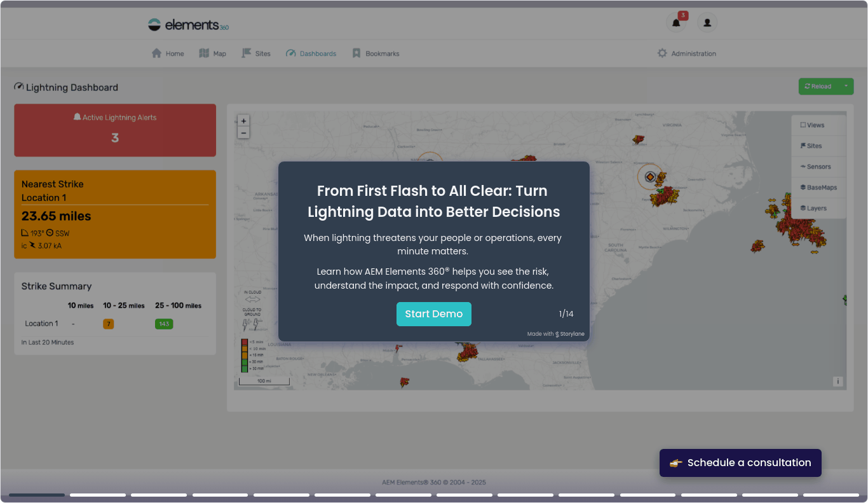Image resolution: width=868 pixels, height=503 pixels.
Task: Click the '23.65 miles' distance value
Action: [x=57, y=216]
